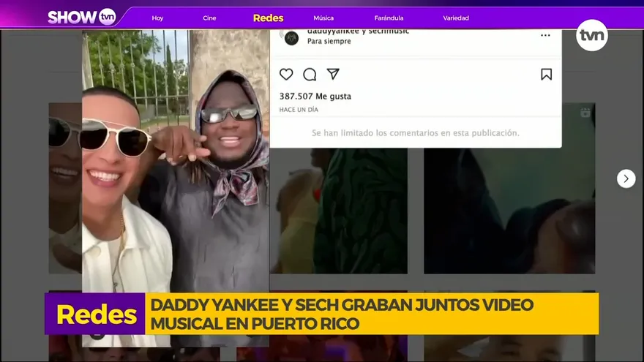Open the Hoy tab

tap(158, 18)
